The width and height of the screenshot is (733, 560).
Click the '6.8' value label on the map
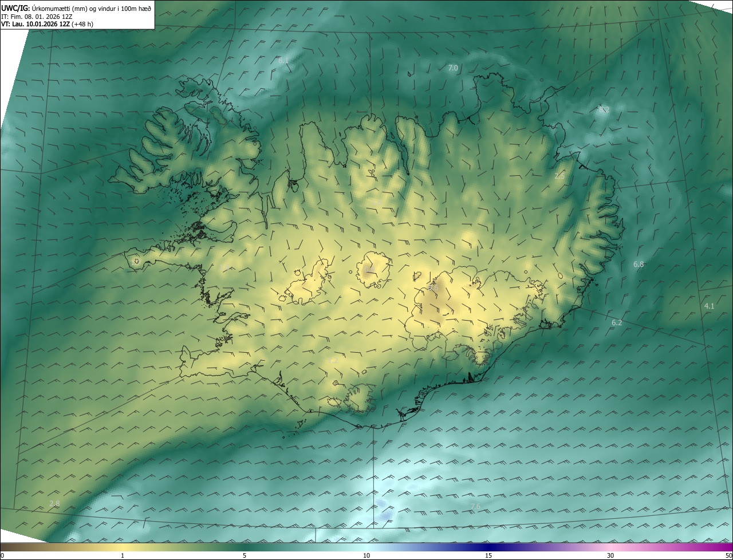(639, 265)
